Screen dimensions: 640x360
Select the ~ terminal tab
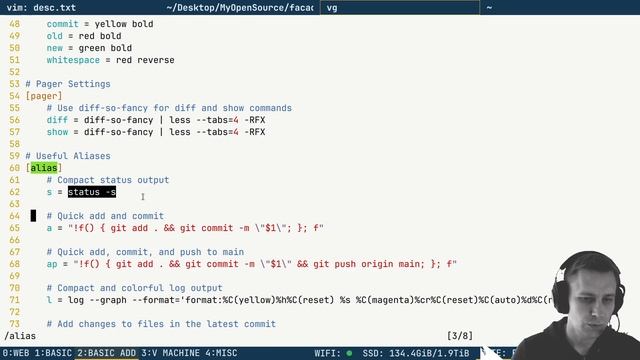pos(489,8)
